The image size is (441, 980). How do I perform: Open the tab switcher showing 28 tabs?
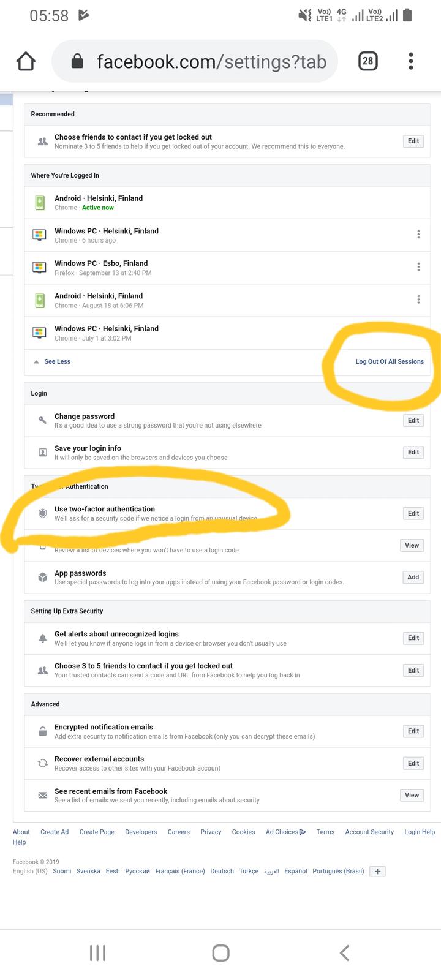367,61
